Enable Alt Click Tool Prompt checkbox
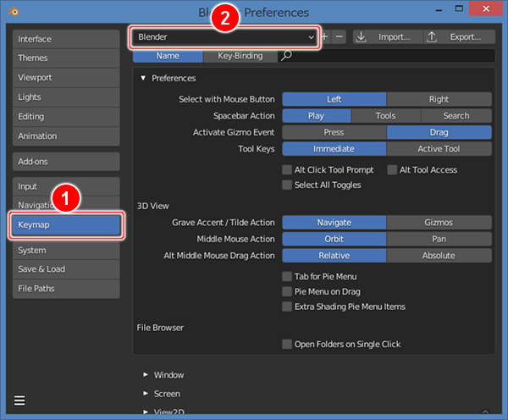This screenshot has height=420, width=508. pos(288,170)
